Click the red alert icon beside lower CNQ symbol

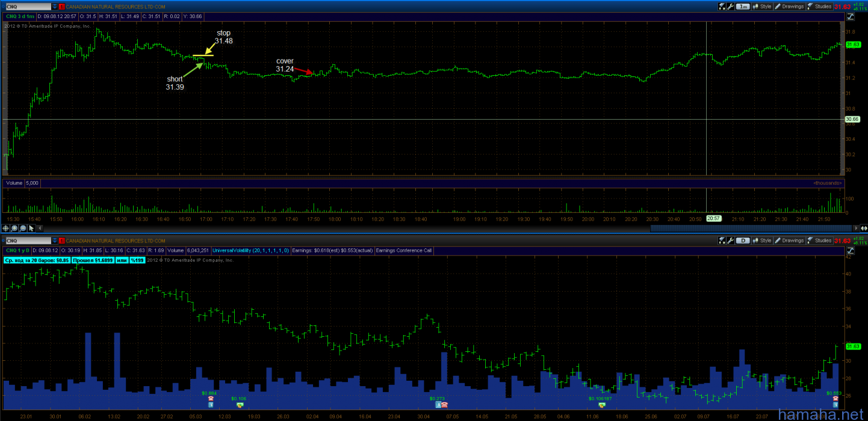[61, 241]
